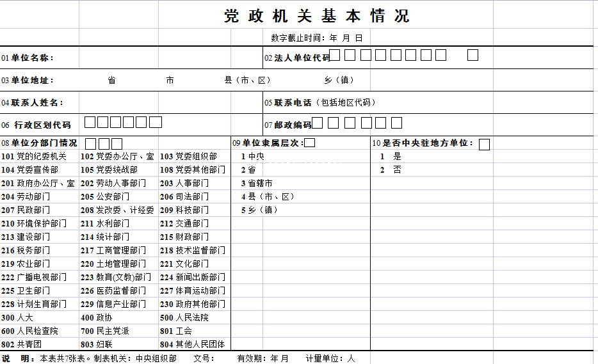This screenshot has width=598, height=364.
Task: Choose option 5 乡（镇） in the hierarchy list
Action: [259, 210]
